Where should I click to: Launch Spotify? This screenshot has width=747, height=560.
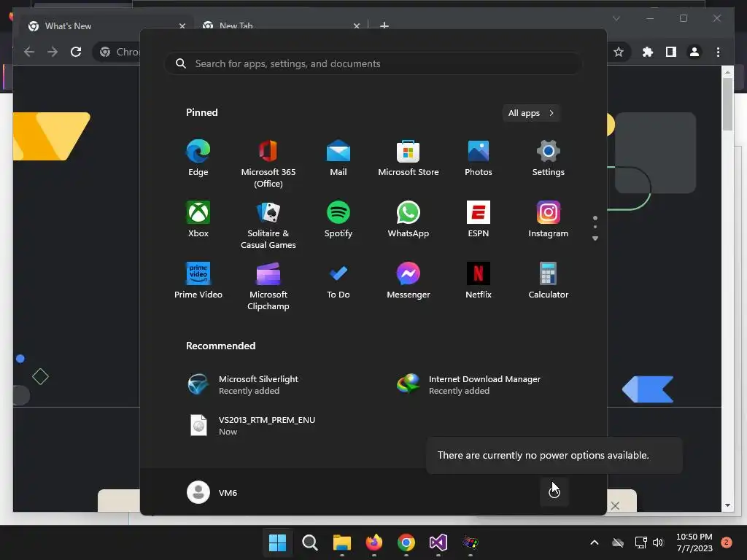[x=338, y=219]
